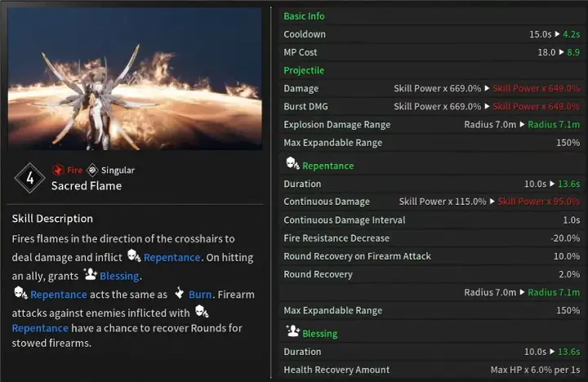Select the Fire Resistance Decrease row

pyautogui.click(x=431, y=238)
